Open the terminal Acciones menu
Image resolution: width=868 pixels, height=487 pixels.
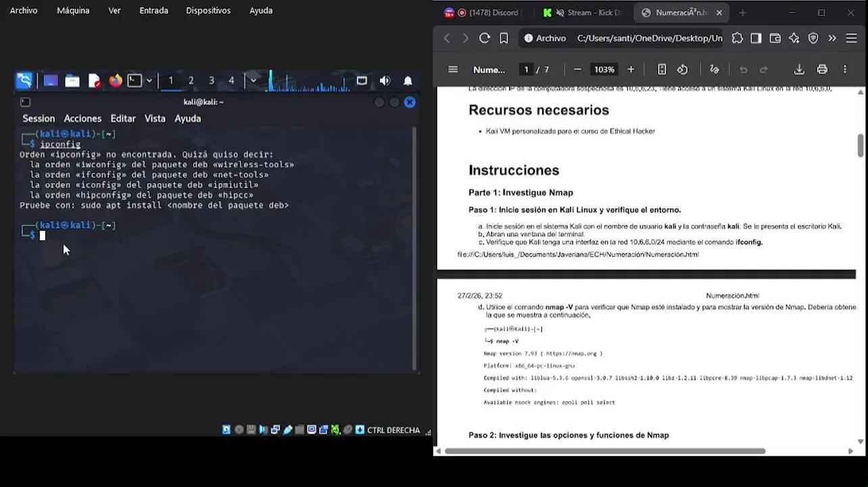click(x=82, y=118)
